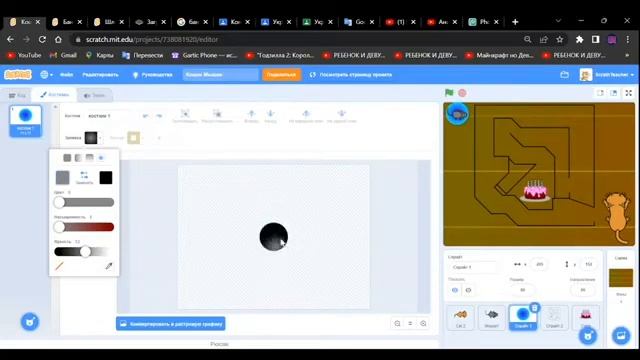Open the Файл menu

(x=66, y=75)
